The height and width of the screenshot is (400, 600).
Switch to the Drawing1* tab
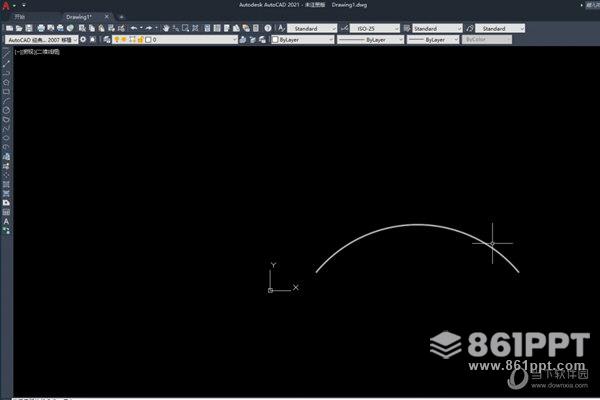[78, 17]
